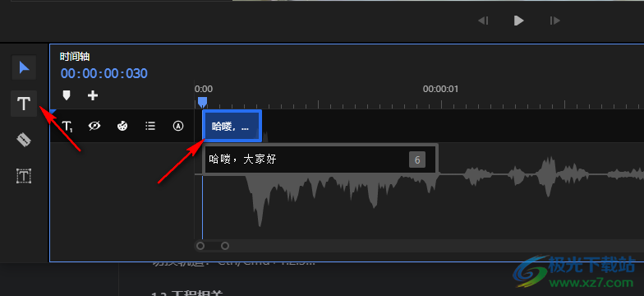Click the right zoom scrollbar handle
Viewport: 644px width, 296px height.
click(225, 246)
